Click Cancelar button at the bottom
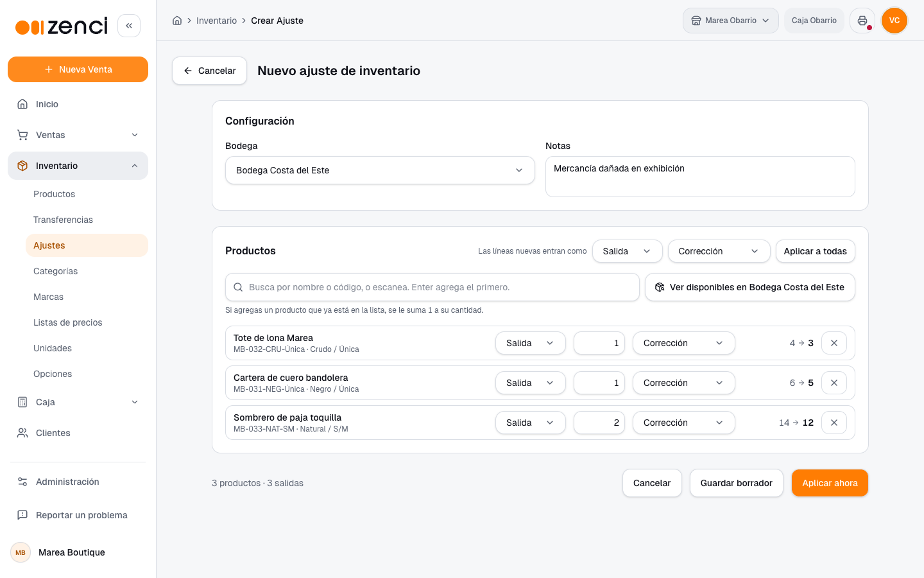Viewport: 924px width, 578px height. point(652,483)
